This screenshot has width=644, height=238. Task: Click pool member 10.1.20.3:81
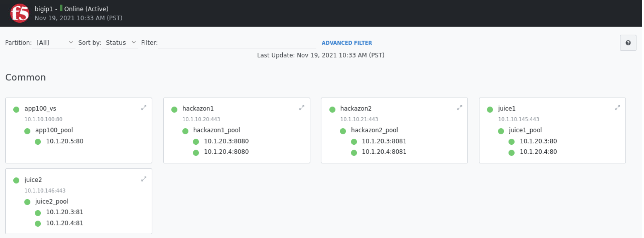click(65, 212)
